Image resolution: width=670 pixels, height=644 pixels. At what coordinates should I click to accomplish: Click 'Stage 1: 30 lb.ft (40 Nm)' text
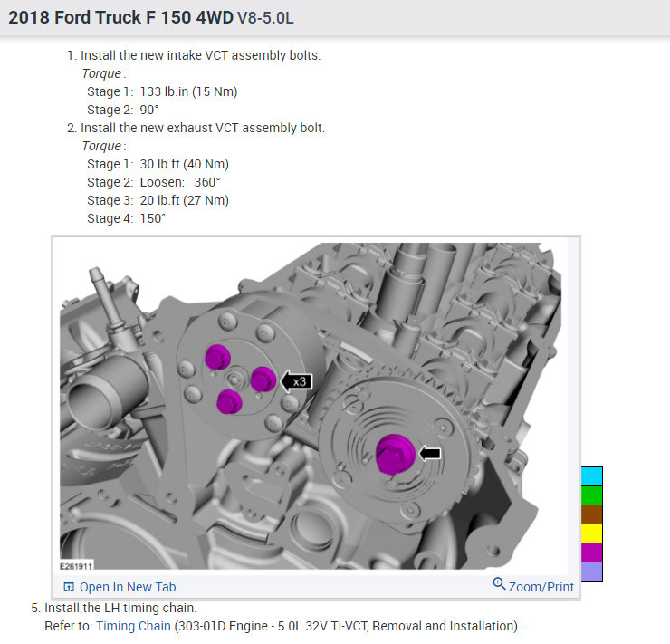pos(158,164)
